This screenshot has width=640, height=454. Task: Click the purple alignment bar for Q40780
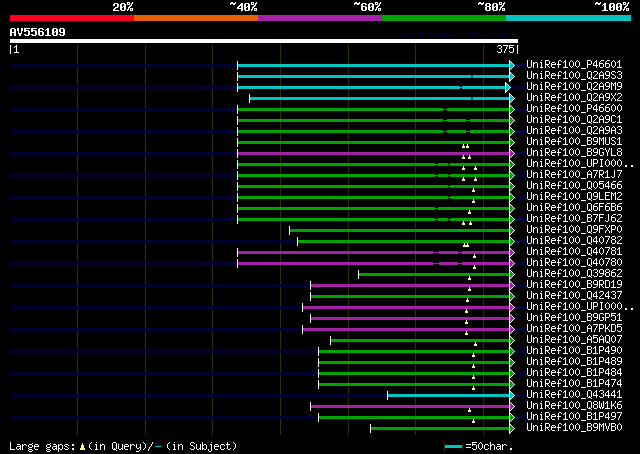373,264
